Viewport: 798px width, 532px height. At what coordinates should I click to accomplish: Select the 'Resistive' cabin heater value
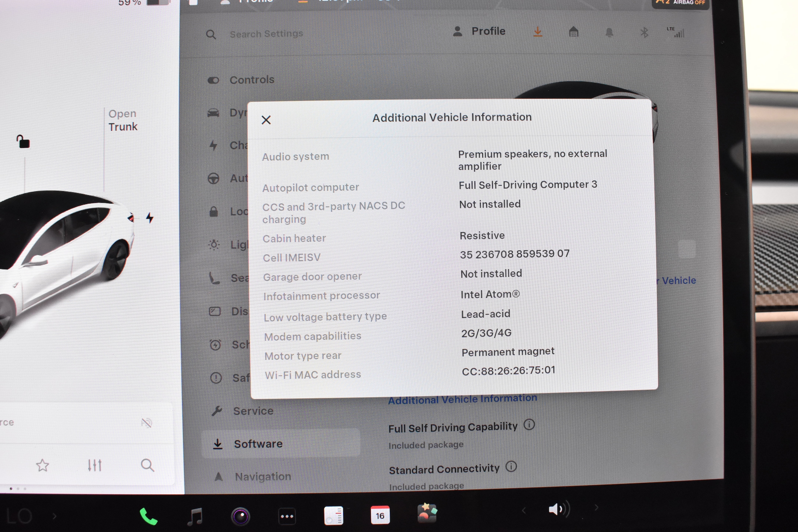(482, 235)
